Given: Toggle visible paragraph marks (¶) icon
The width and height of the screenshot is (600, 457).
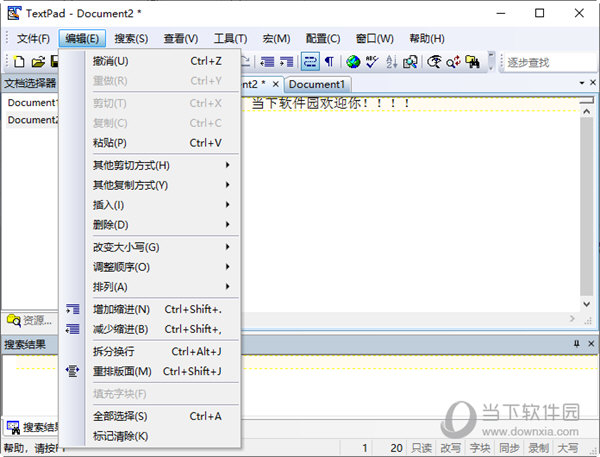Looking at the screenshot, I should coord(329,62).
